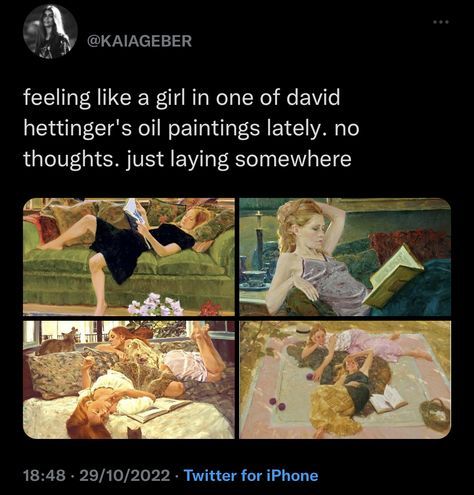Click the dog standing on the bed
Screen dimensions: 474x495
[57, 341]
